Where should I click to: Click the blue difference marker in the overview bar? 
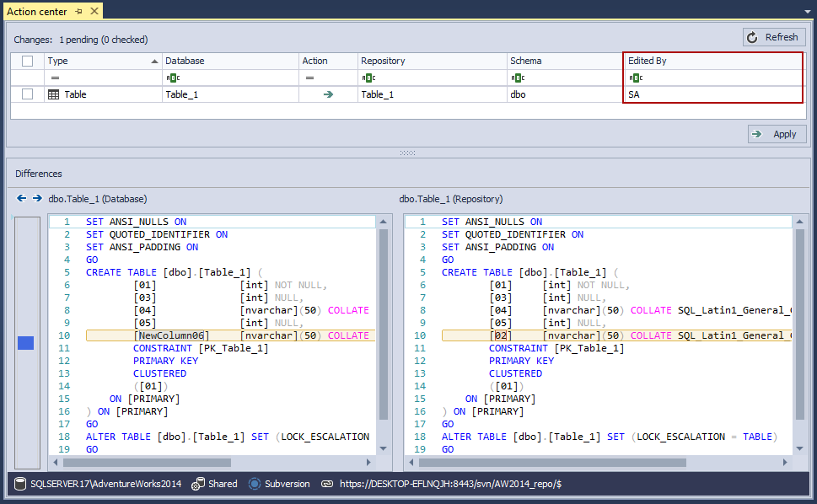pos(26,343)
